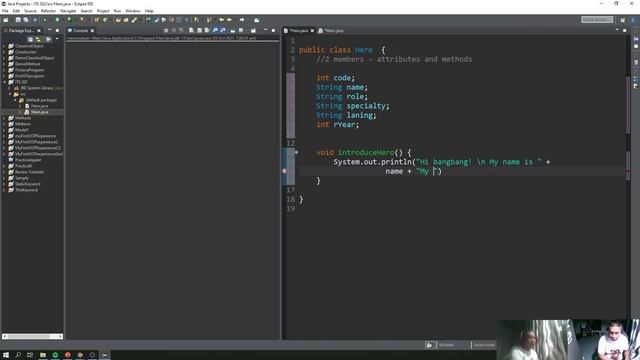Image resolution: width=640 pixels, height=360 pixels.
Task: Click the Open Console icon
Action: coord(253,30)
